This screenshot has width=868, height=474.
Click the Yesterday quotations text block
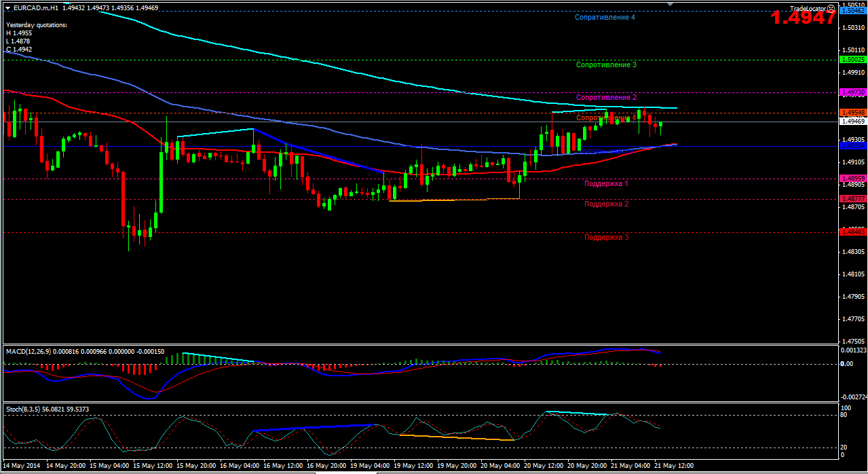point(36,37)
